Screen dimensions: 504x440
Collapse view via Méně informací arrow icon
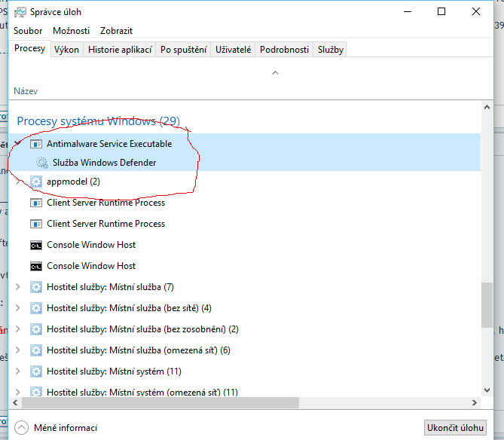[x=21, y=428]
